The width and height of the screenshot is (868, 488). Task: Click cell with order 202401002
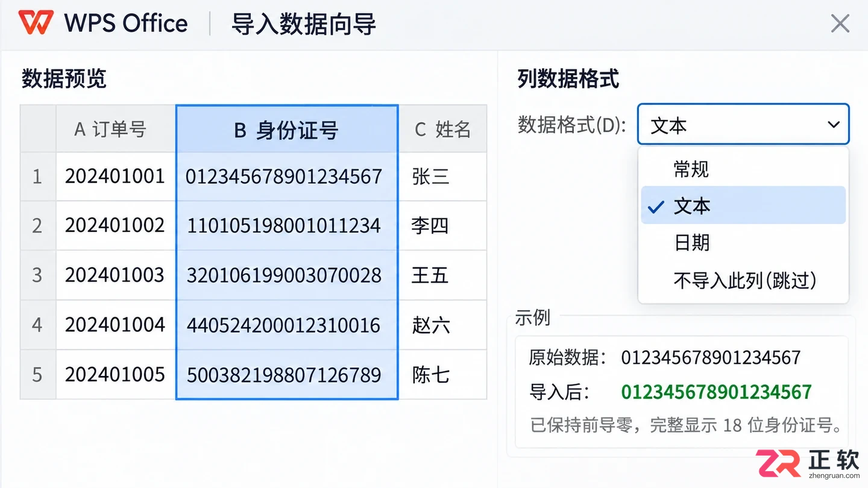point(116,225)
